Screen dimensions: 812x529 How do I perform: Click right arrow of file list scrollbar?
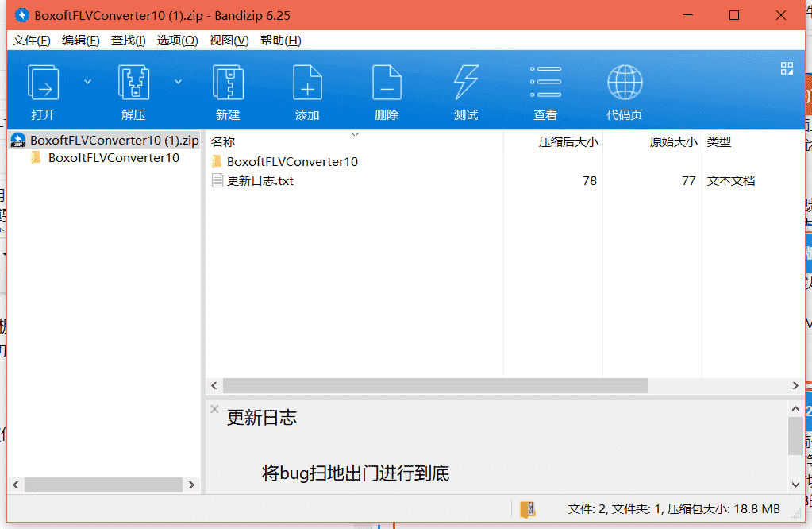[x=795, y=385]
